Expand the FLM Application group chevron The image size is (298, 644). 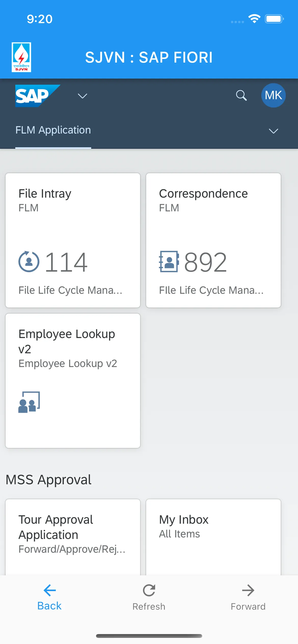click(x=274, y=131)
